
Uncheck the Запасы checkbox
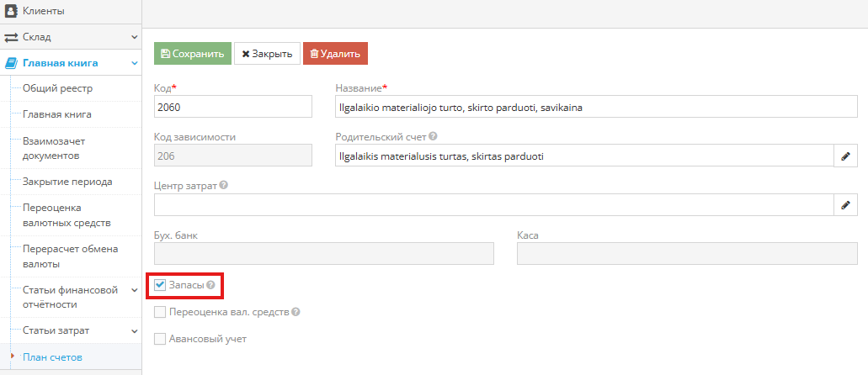click(x=160, y=286)
